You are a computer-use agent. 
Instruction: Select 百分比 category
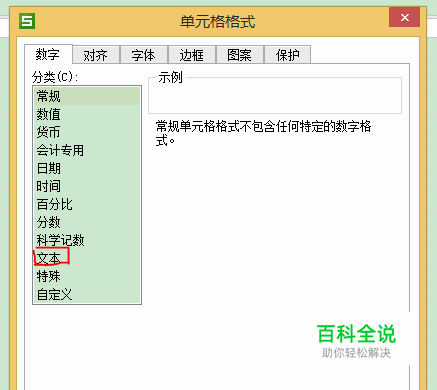pyautogui.click(x=87, y=204)
